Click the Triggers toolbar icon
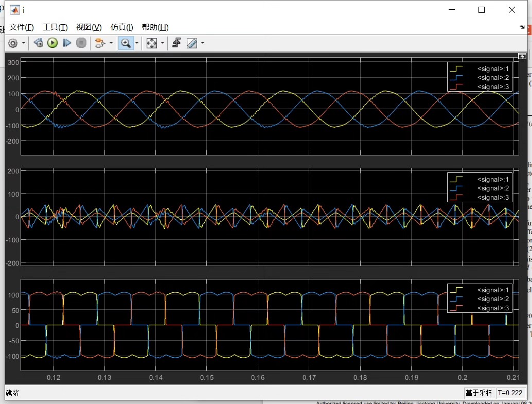 [x=176, y=43]
